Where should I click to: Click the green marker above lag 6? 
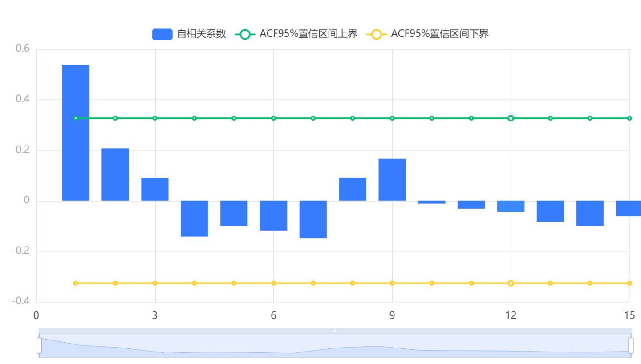(x=273, y=118)
